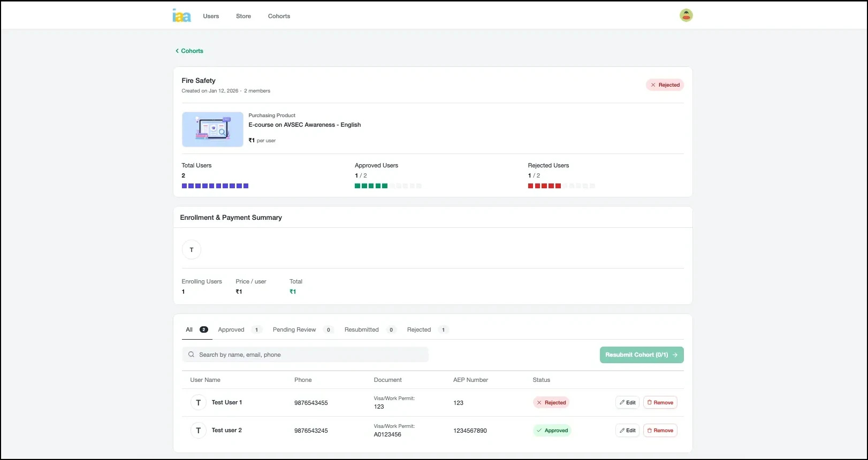
Task: Click the Approved status badge for Test user 2
Action: (552, 431)
